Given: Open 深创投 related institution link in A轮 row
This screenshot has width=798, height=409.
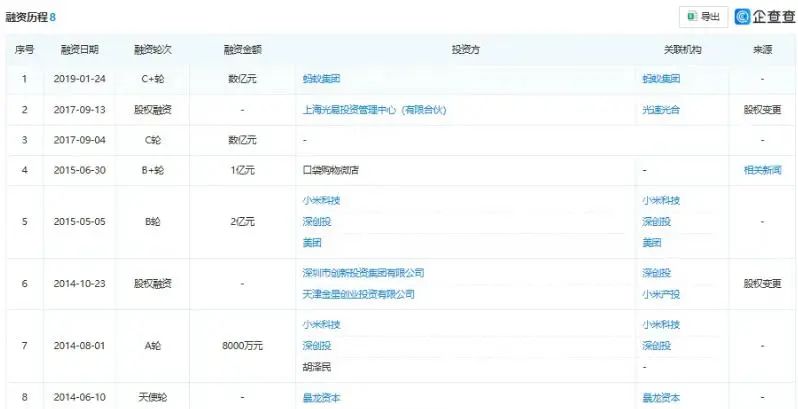Looking at the screenshot, I should click(x=657, y=346).
